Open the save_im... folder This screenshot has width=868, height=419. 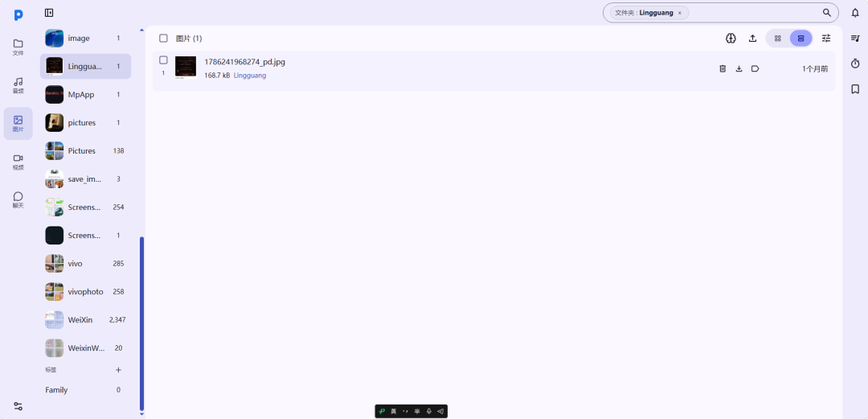pyautogui.click(x=85, y=179)
